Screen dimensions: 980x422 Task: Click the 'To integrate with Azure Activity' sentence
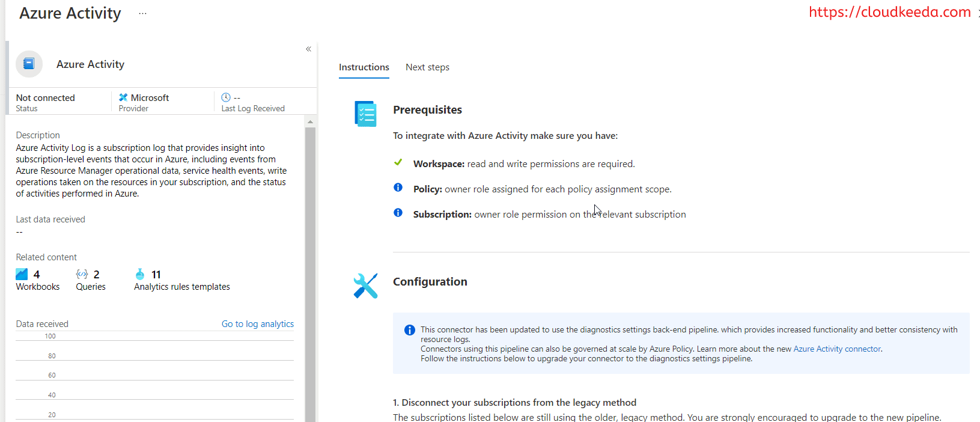coord(505,136)
